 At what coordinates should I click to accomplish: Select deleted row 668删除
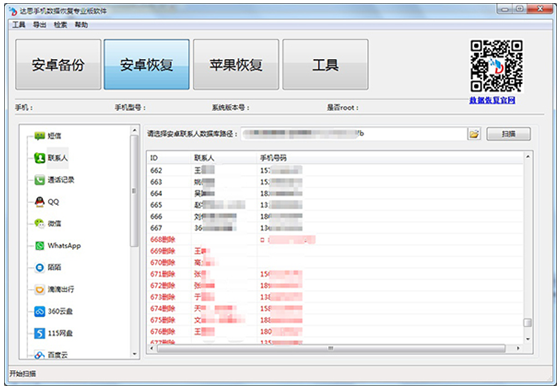[335, 239]
